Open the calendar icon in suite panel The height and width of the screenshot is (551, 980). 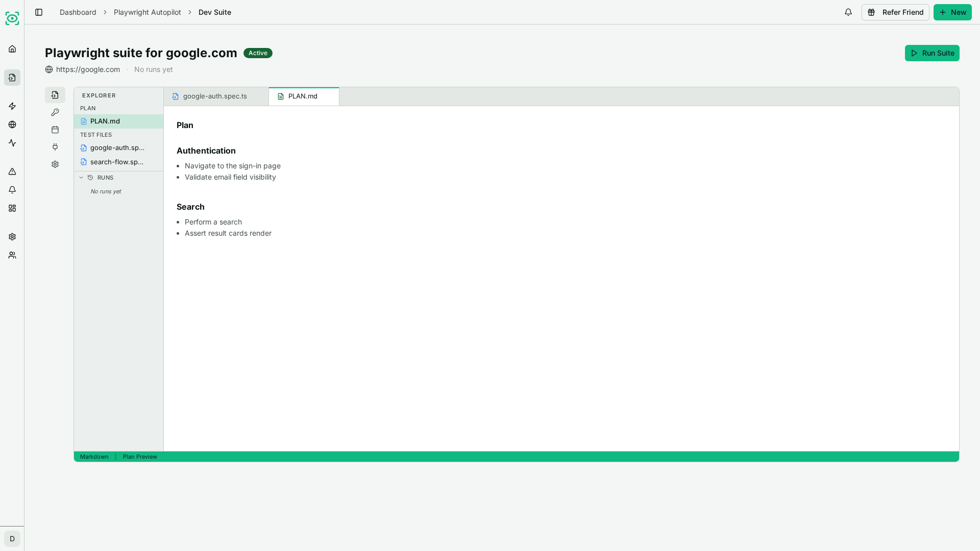55,130
